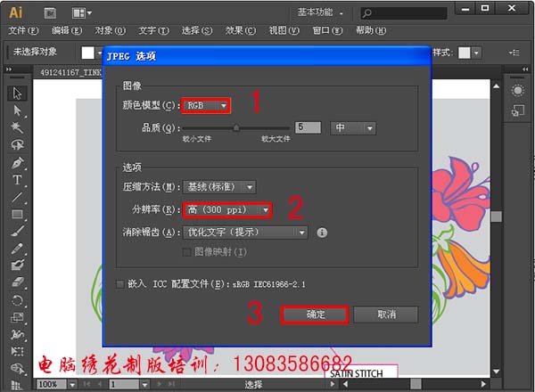
Task: Open the workspace switcher dropdown
Action: (320, 12)
